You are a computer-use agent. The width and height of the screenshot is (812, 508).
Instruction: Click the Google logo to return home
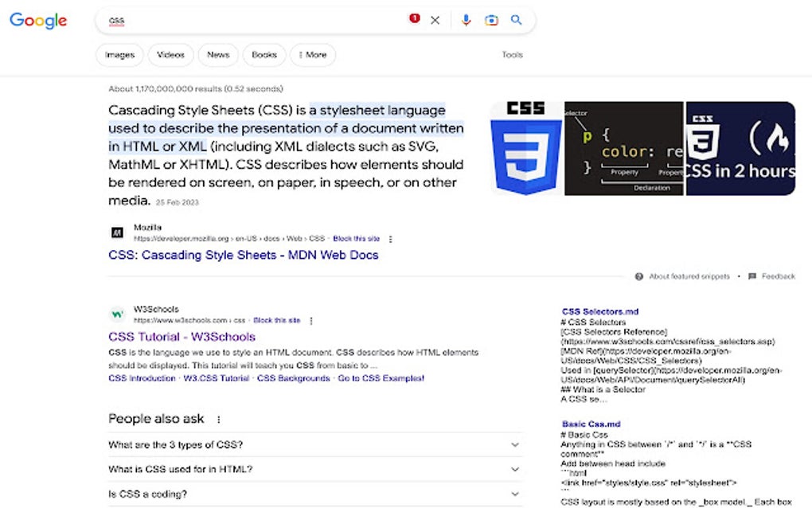click(37, 21)
